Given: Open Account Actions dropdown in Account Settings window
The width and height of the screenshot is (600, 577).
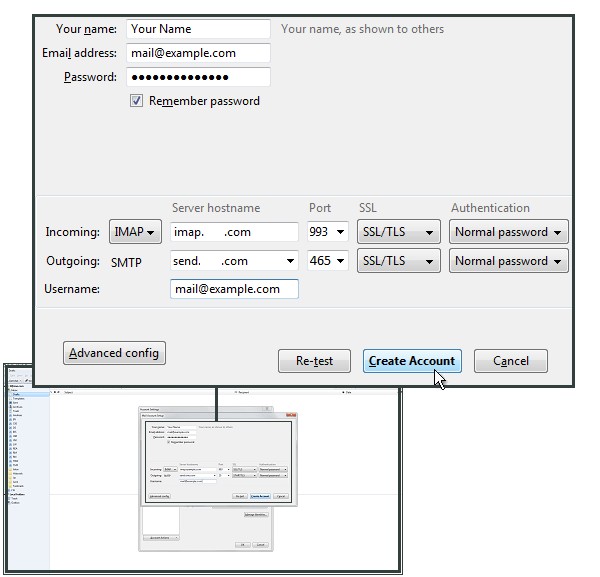Looking at the screenshot, I should tap(161, 538).
